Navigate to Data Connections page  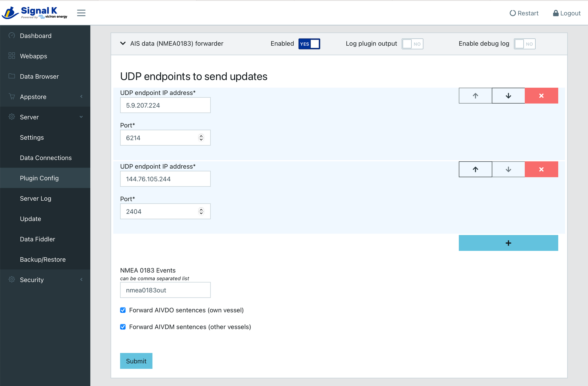(x=46, y=158)
